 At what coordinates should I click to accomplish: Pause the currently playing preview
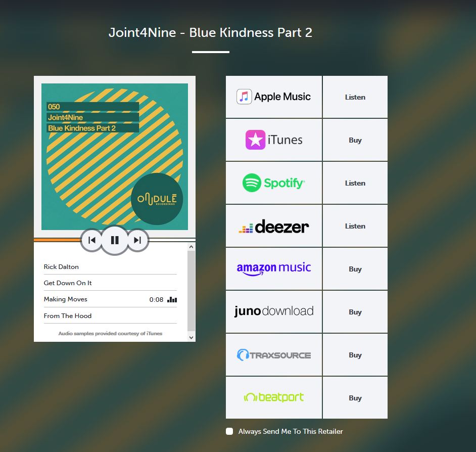(114, 240)
